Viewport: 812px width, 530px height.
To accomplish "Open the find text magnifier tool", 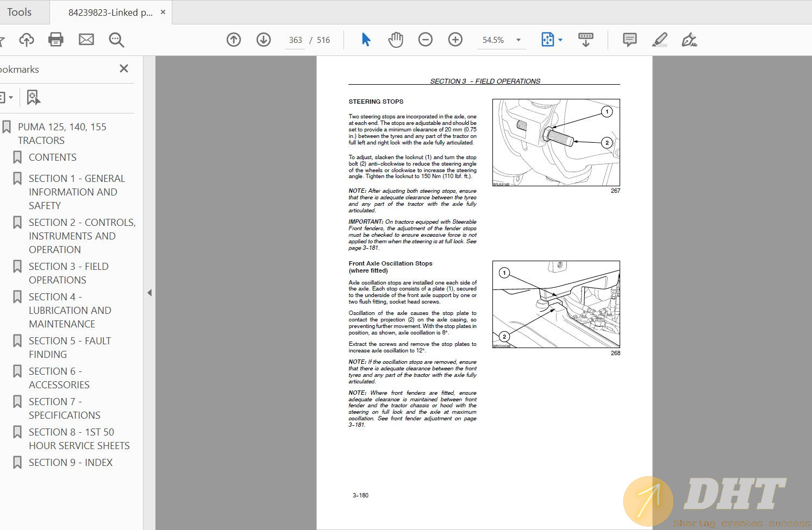I will [116, 40].
